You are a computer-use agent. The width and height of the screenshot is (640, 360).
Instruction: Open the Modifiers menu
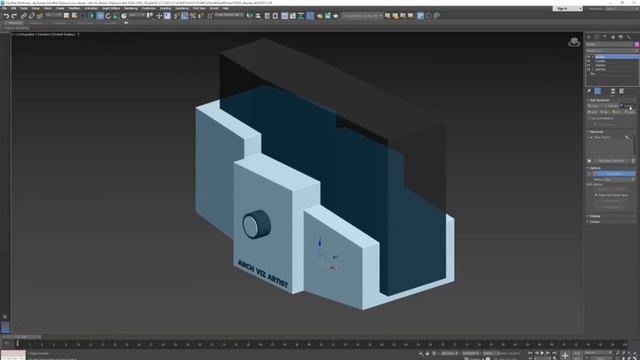[x=74, y=8]
